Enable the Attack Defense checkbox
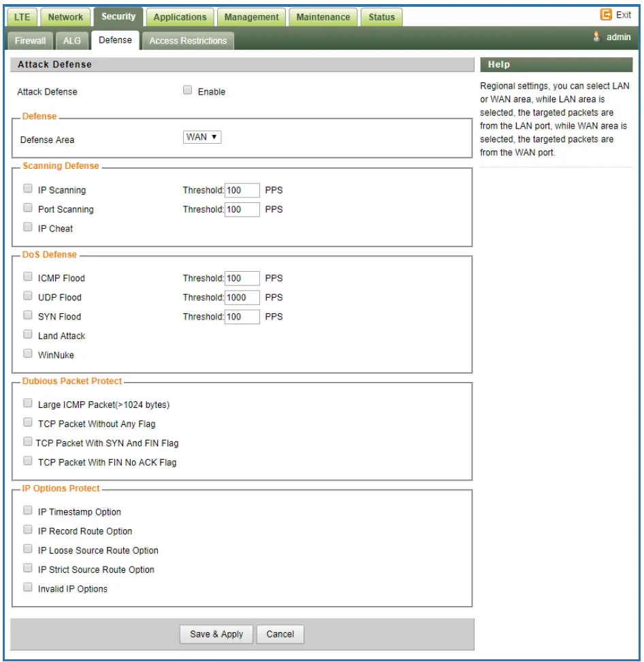The width and height of the screenshot is (644, 662). click(x=187, y=90)
